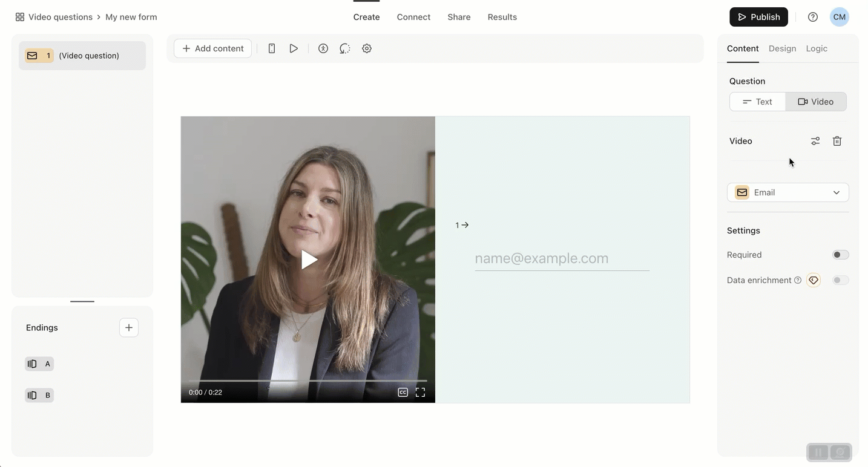Image resolution: width=868 pixels, height=467 pixels.
Task: Toggle the Required switch
Action: 841,255
